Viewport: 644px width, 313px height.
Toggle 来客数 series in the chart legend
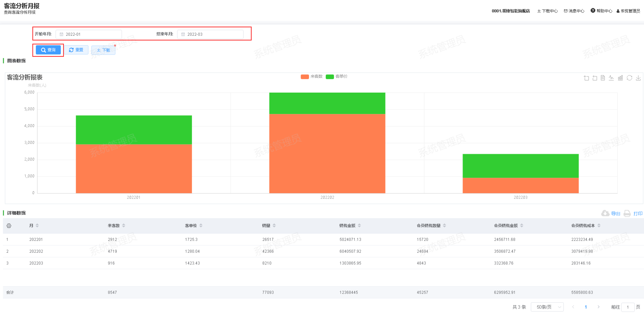pos(311,77)
